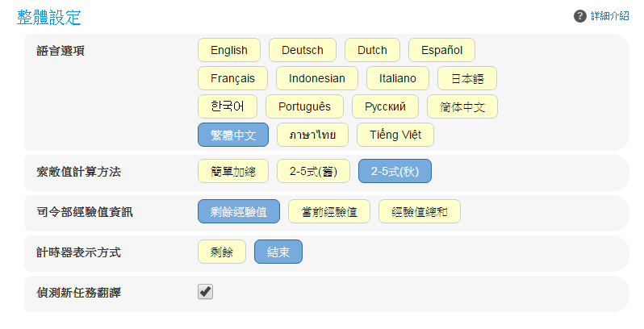This screenshot has width=644, height=329.
Task: Select 經驗值總和 experience display
Action: [x=420, y=211]
